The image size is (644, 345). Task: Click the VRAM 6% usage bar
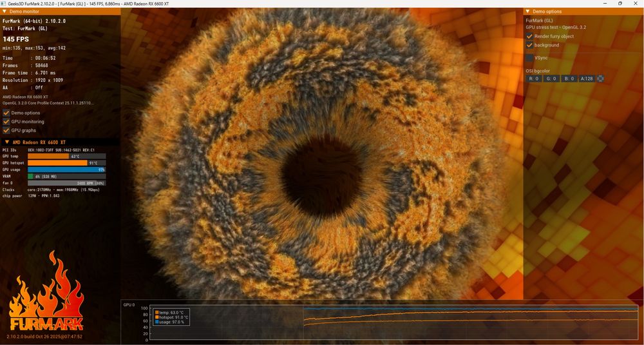coord(66,177)
